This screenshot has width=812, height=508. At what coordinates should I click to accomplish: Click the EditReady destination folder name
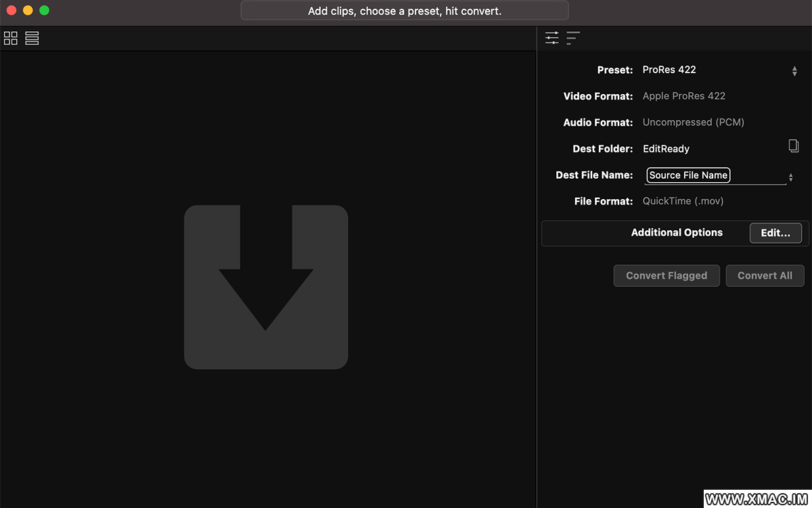666,149
